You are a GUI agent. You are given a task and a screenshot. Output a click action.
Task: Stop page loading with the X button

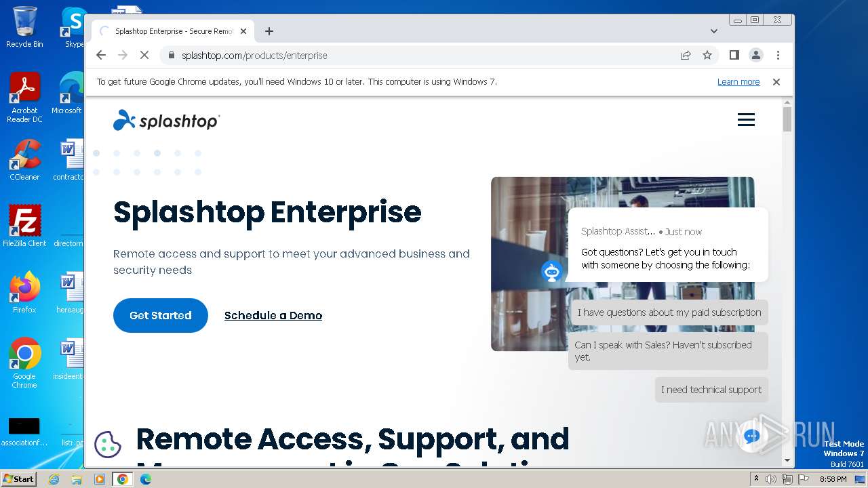144,55
